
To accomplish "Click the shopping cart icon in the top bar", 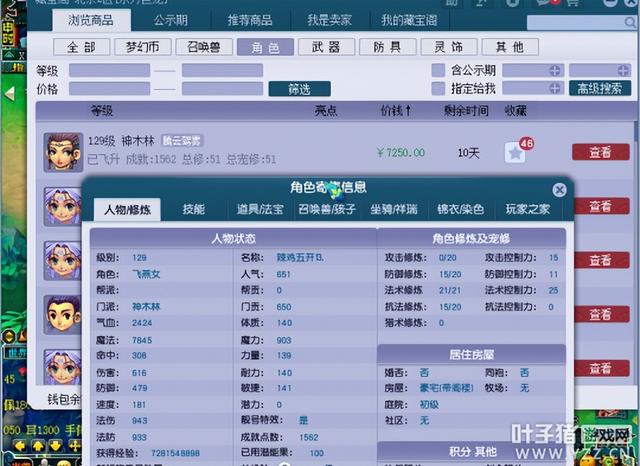I will click(573, 3).
